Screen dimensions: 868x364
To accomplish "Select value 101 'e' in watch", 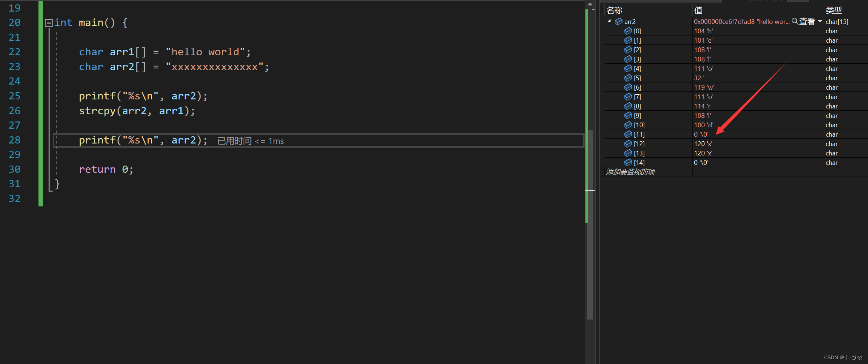I will 703,40.
